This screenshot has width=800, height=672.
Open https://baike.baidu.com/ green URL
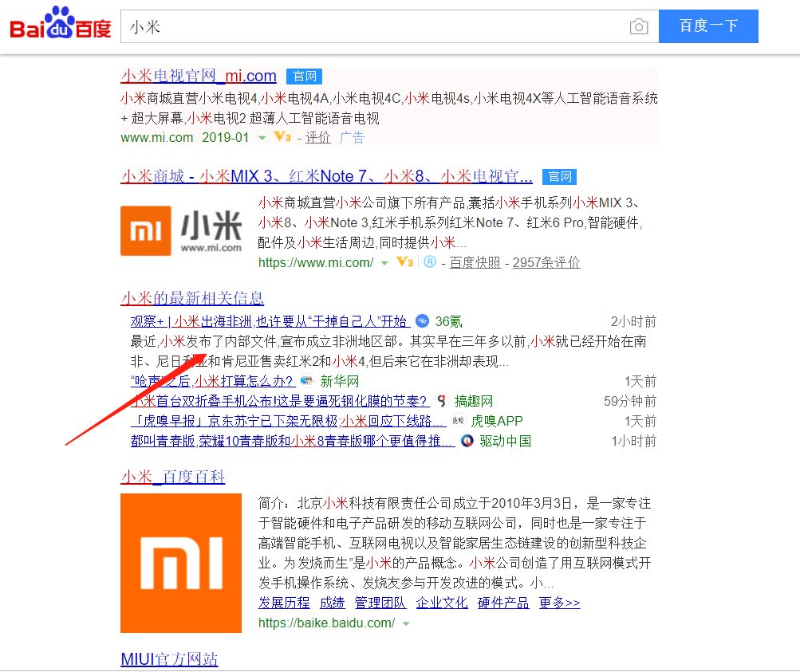coord(326,623)
